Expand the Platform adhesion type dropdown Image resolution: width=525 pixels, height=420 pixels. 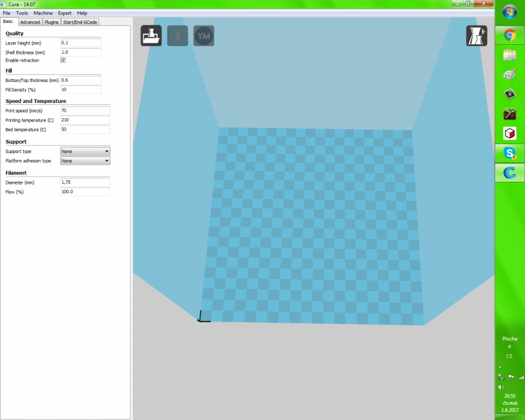pyautogui.click(x=85, y=161)
